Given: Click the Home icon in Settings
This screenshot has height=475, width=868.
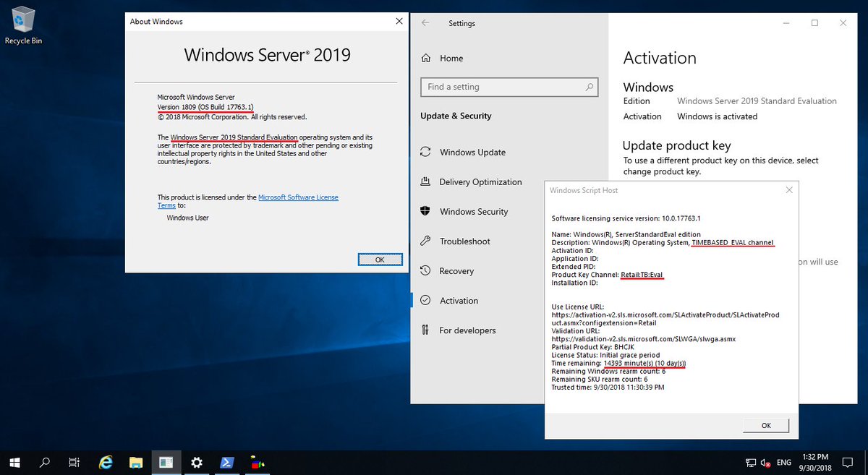Looking at the screenshot, I should pos(426,58).
